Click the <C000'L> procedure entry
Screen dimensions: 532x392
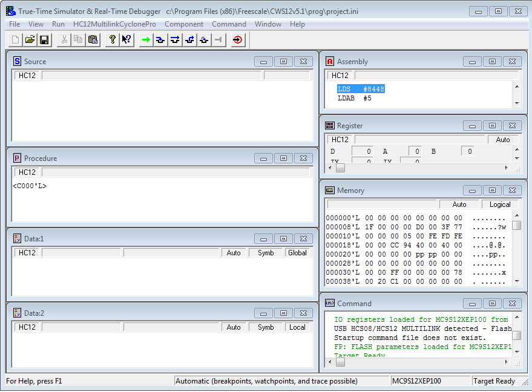click(x=30, y=186)
